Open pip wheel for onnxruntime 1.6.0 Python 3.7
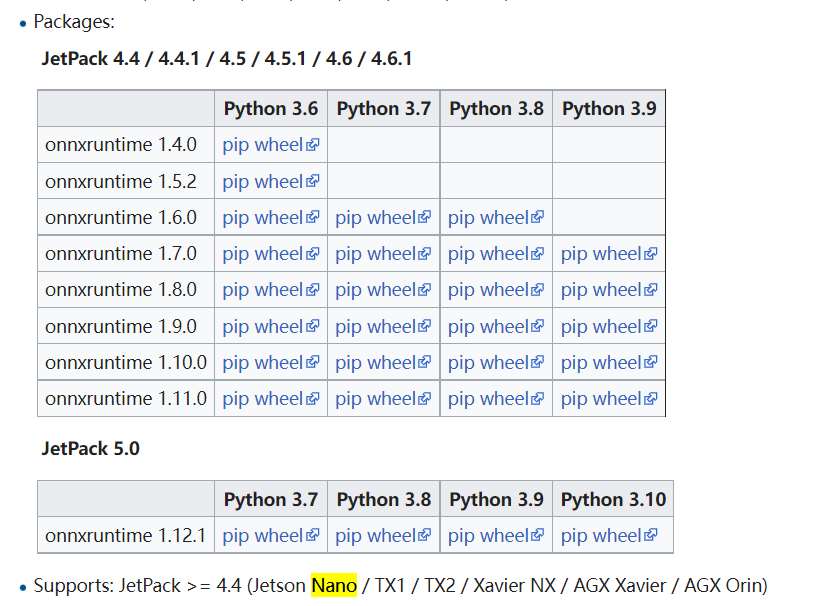 375,217
